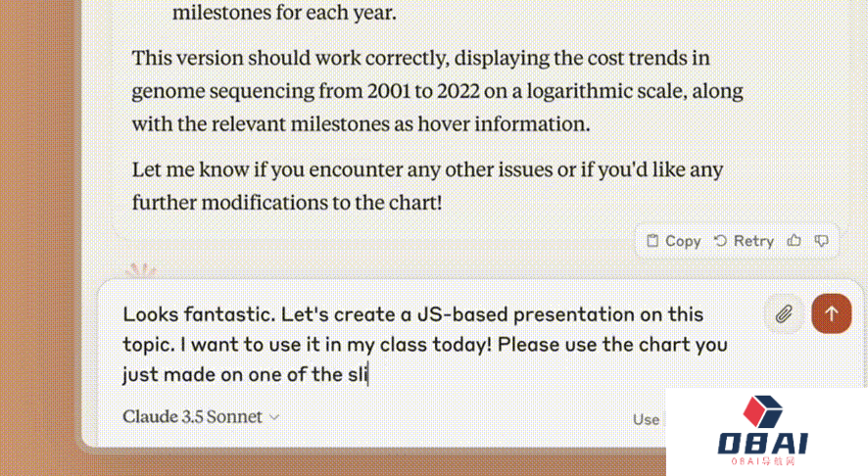Give the response a thumbs down
Screen dimensions: 868x476
[x=822, y=241]
